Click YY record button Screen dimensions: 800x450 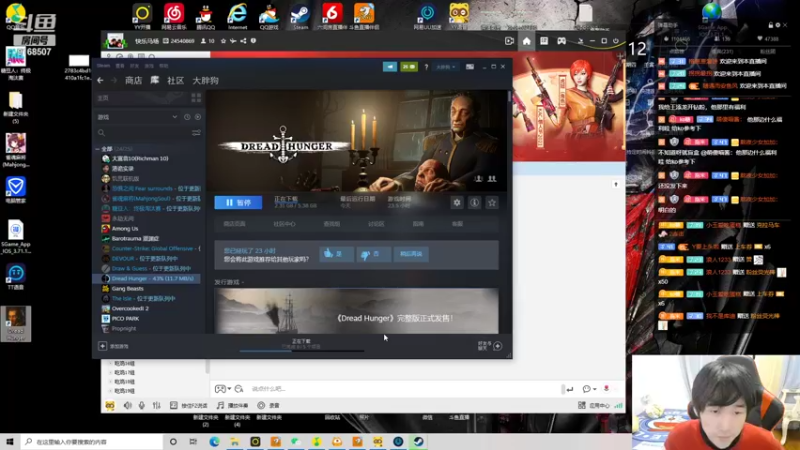pos(268,406)
